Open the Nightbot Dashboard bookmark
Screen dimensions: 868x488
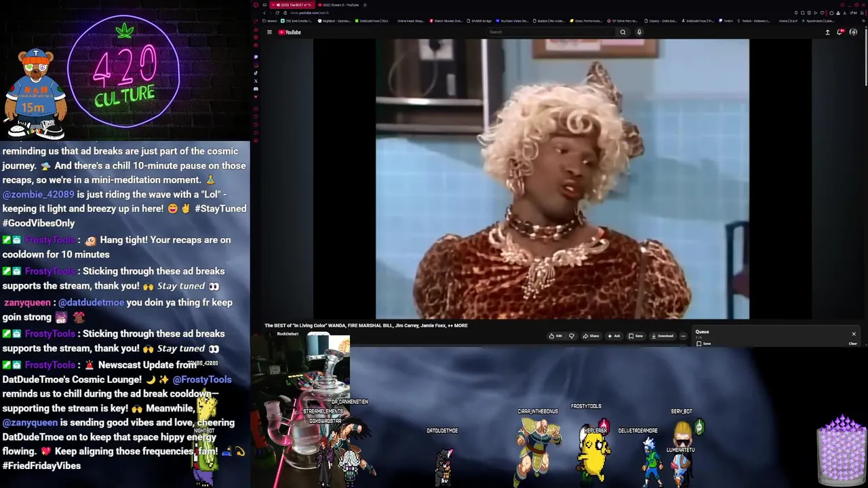(x=335, y=21)
